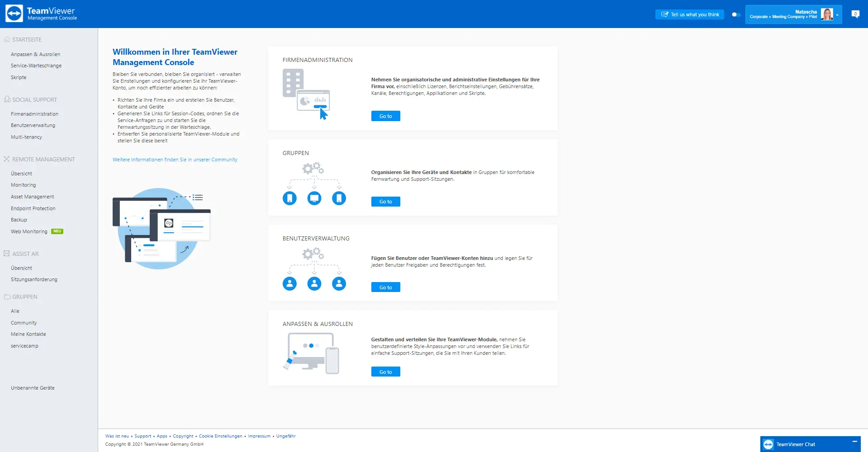Open the Apps footer link
This screenshot has height=452, width=868.
point(162,436)
